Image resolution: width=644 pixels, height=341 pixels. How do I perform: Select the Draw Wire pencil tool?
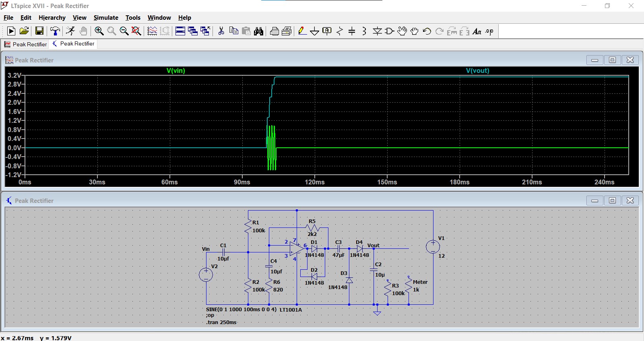(x=302, y=31)
